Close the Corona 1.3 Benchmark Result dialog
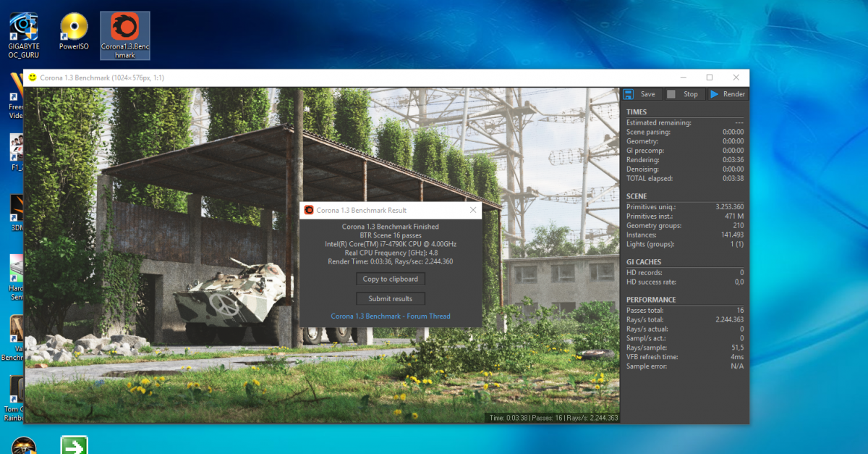 click(x=473, y=210)
